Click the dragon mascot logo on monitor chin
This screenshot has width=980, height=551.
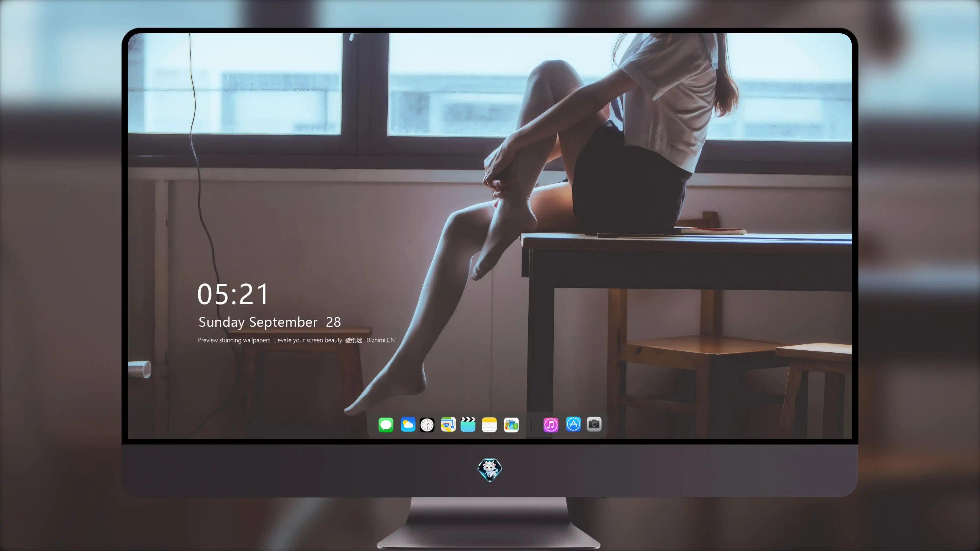tap(490, 470)
